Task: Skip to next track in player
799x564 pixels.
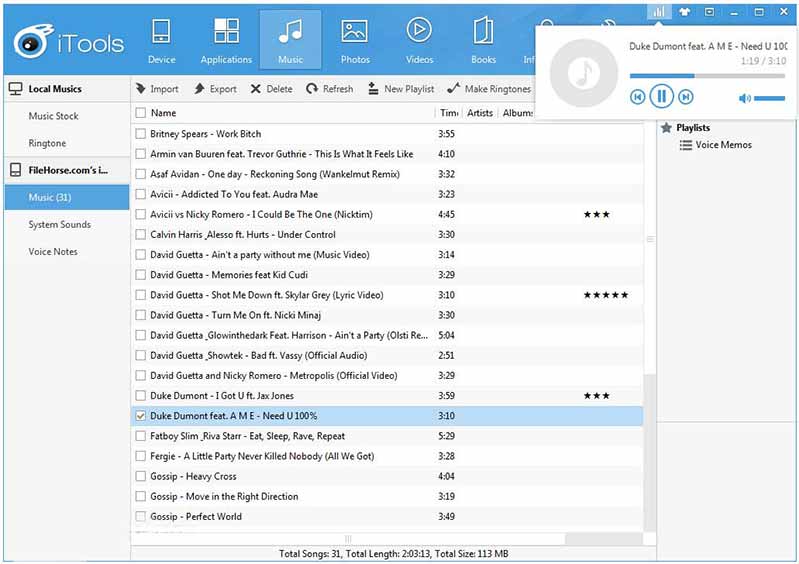Action: coord(686,97)
